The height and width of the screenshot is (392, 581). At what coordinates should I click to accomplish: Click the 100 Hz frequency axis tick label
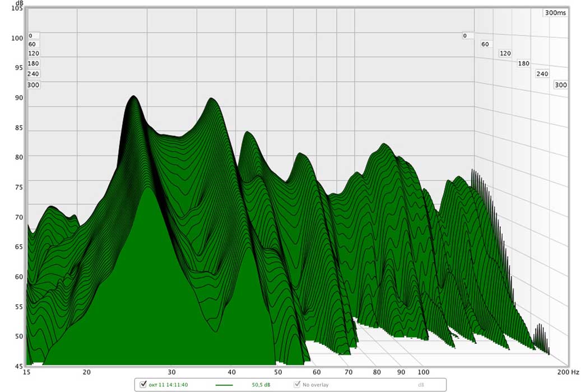click(423, 372)
